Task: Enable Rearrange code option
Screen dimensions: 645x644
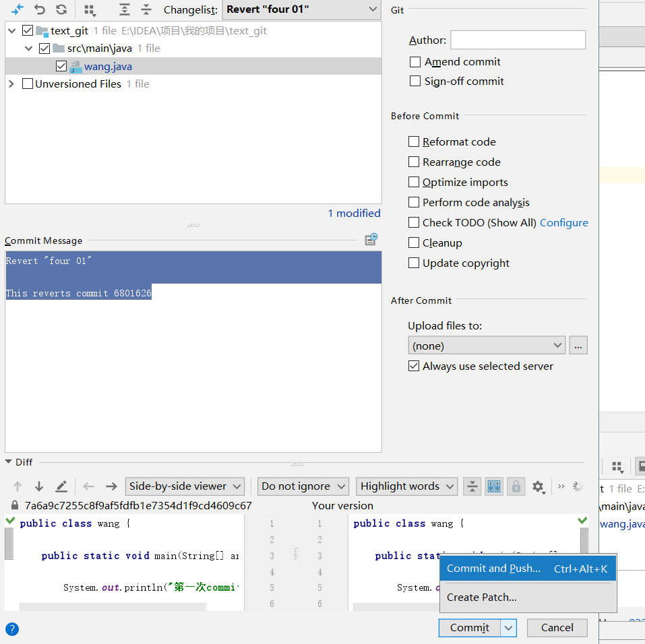Action: pyautogui.click(x=414, y=162)
